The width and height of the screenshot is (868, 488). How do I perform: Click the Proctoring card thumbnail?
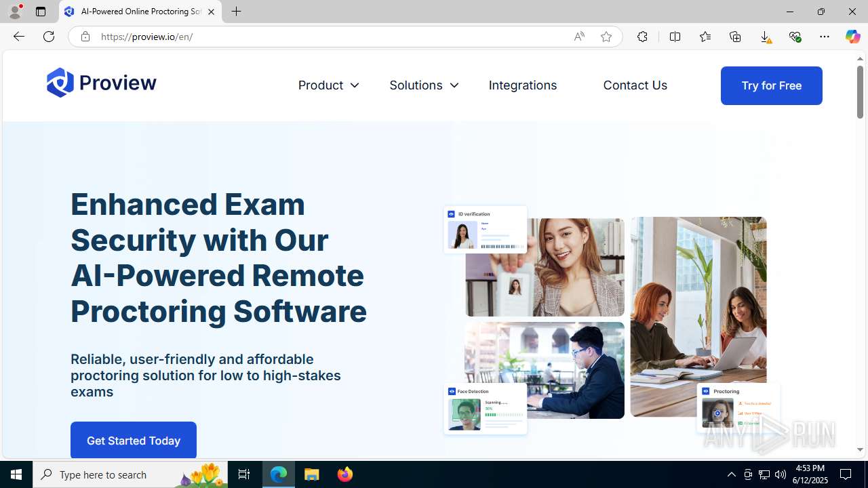[738, 408]
